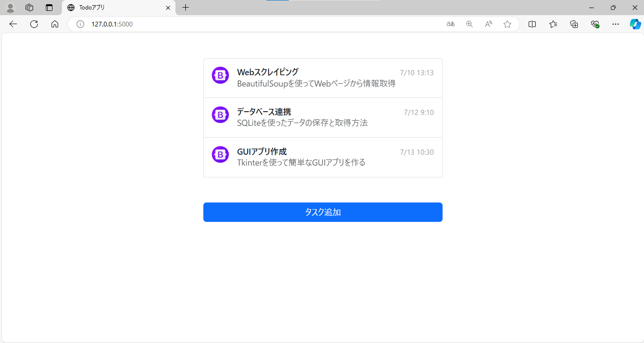Screen dimensions: 644x343
Task: Open the profile avatar menu
Action: tap(9, 7)
